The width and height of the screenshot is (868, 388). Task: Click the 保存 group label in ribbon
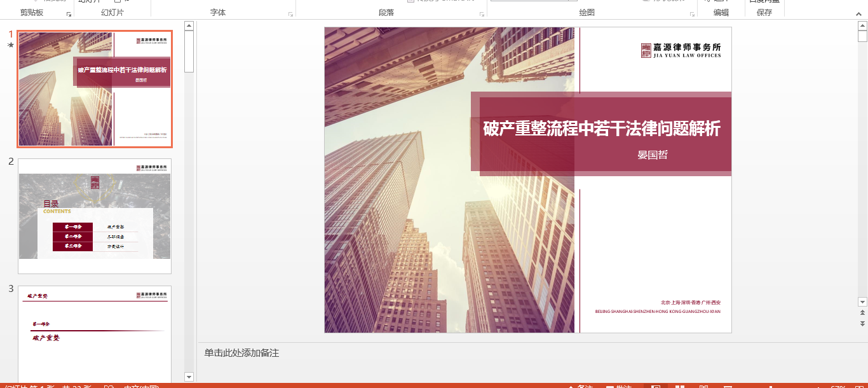pos(764,13)
